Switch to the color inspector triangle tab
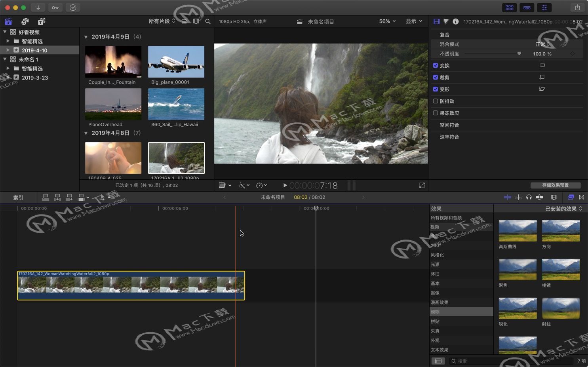The image size is (588, 367). [446, 21]
